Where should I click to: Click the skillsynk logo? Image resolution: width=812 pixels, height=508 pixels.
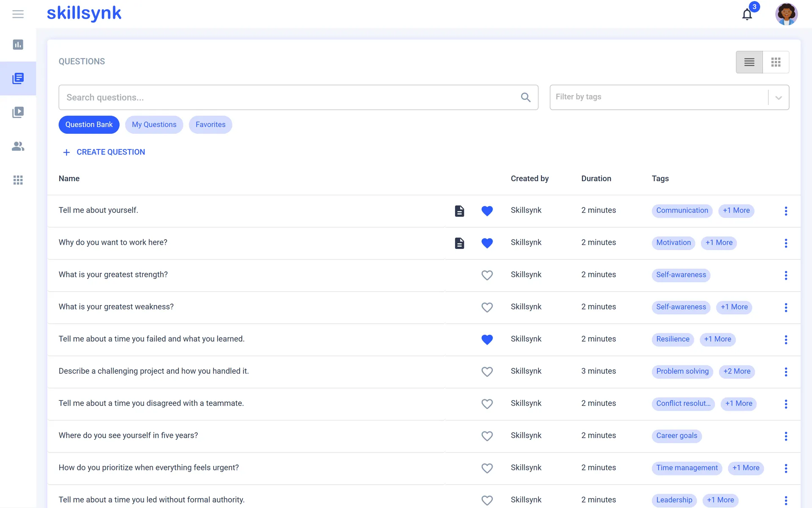84,13
